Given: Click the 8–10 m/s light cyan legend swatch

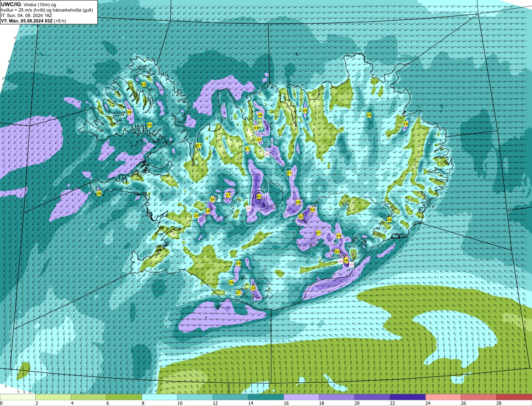Looking at the screenshot, I should point(160,397).
